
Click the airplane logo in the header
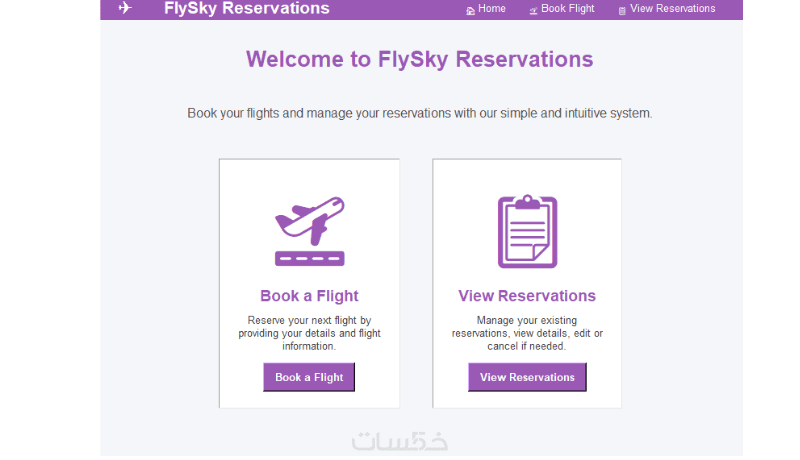125,8
